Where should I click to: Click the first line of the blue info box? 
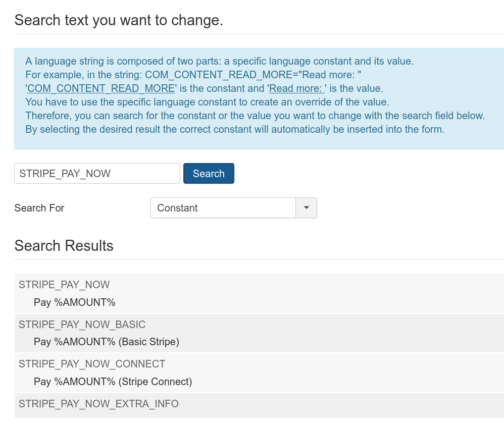click(x=220, y=61)
